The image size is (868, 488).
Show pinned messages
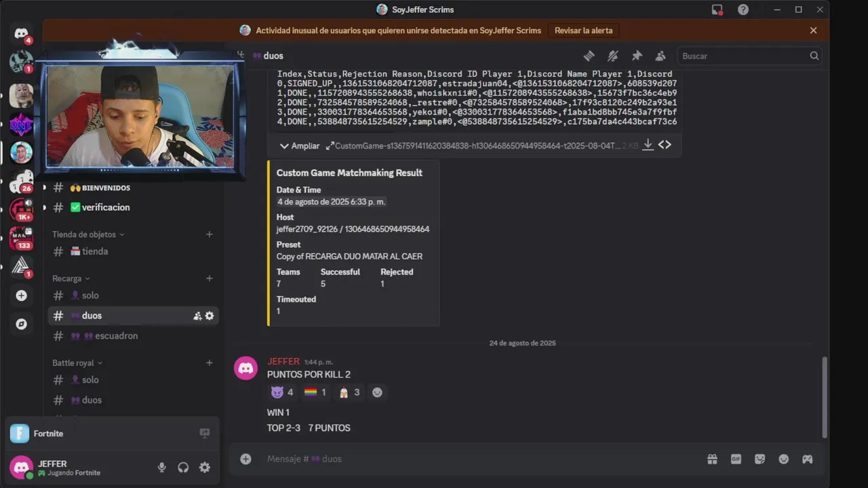point(636,56)
